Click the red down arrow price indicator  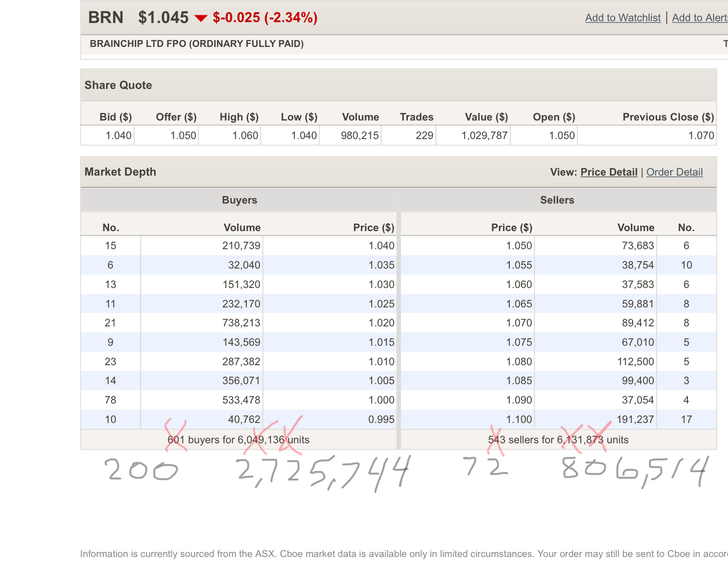201,18
